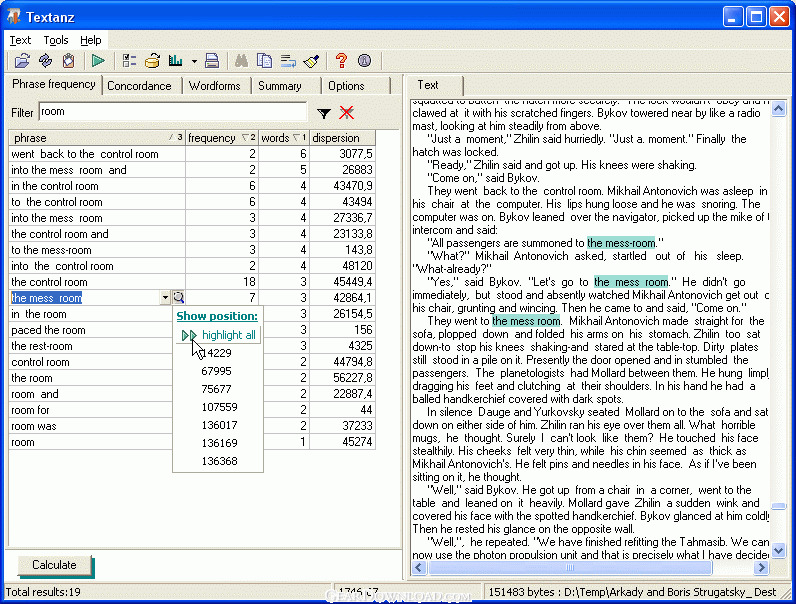796x604 pixels.
Task: Click the checklist options toolbar icon
Action: point(129,61)
